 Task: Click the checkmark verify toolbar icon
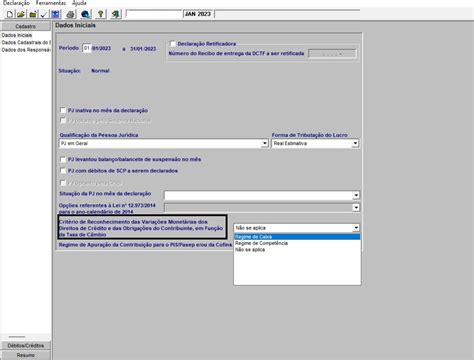coord(44,14)
